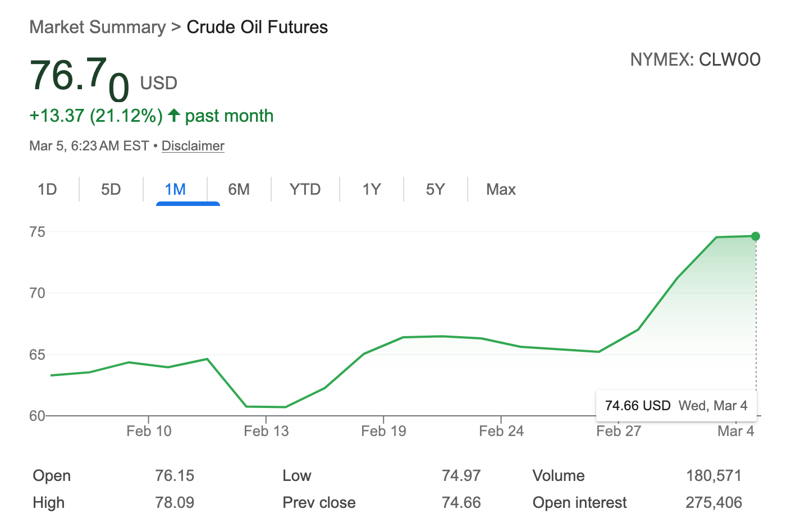Click the Feb 13 axis label
Screen dimensions: 805x532
coord(266,431)
